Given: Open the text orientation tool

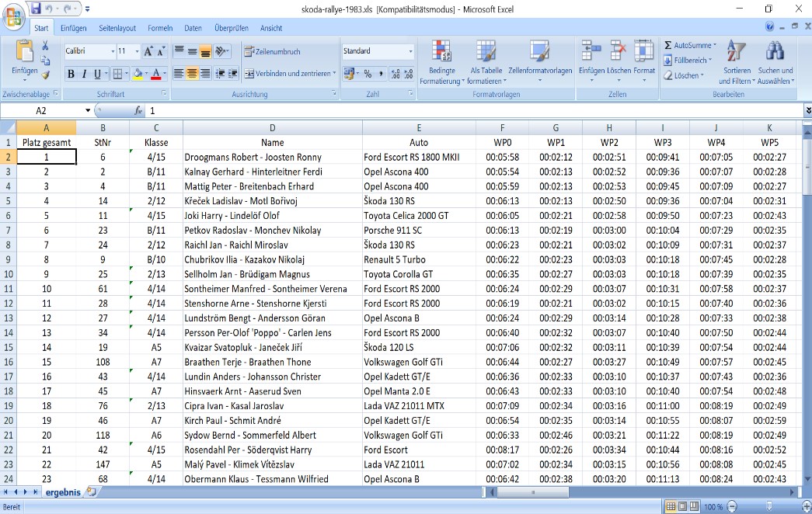Looking at the screenshot, I should pos(221,50).
